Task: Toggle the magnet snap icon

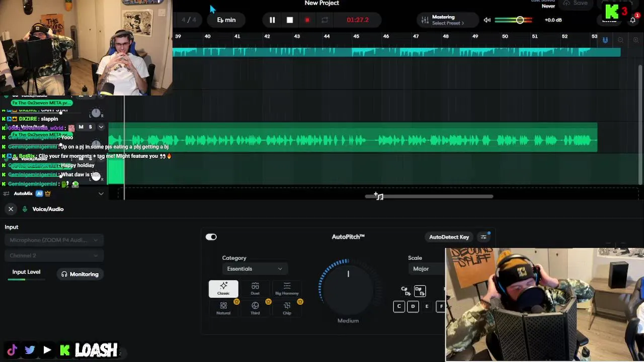Action: pyautogui.click(x=605, y=40)
